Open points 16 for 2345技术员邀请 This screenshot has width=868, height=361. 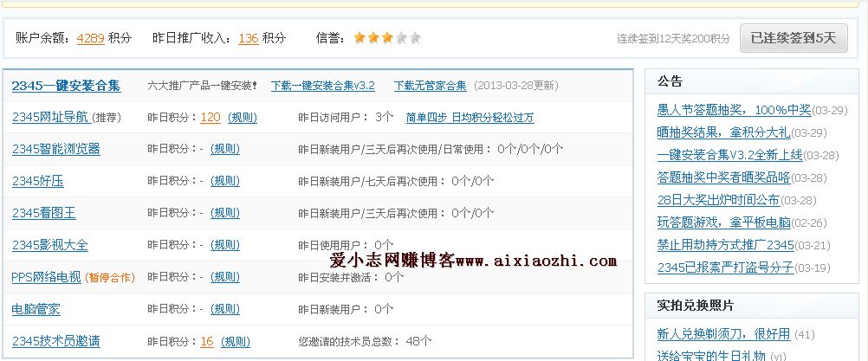click(x=207, y=341)
